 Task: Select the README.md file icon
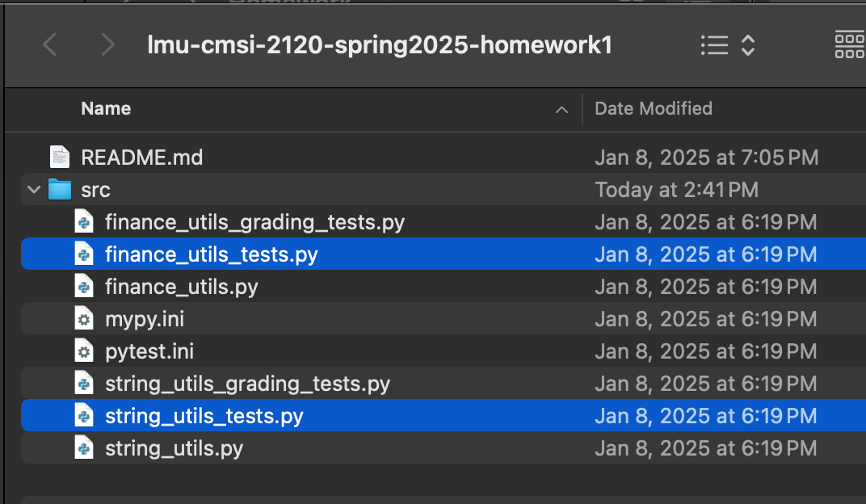point(60,157)
